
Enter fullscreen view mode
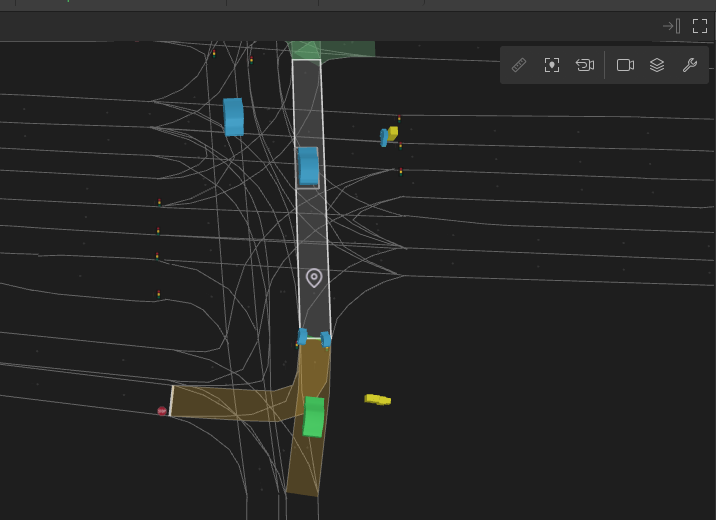coord(700,26)
